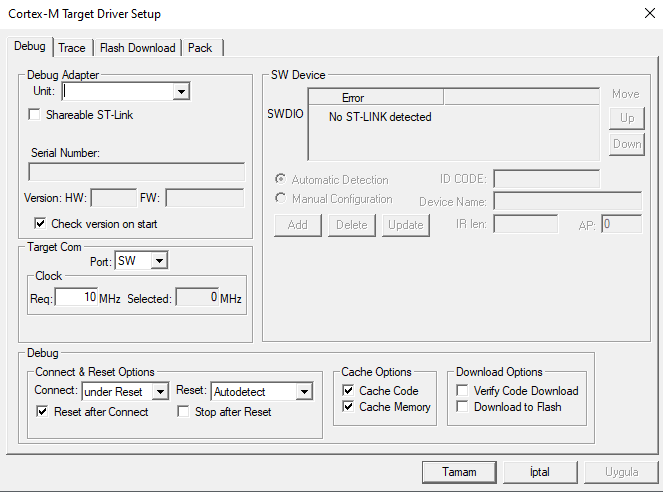Viewport: 663px width, 492px height.
Task: Toggle the Cache Code checkbox
Action: click(x=348, y=390)
